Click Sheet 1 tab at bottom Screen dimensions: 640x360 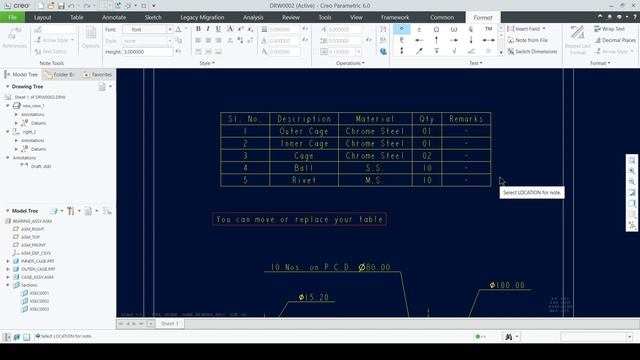(170, 324)
